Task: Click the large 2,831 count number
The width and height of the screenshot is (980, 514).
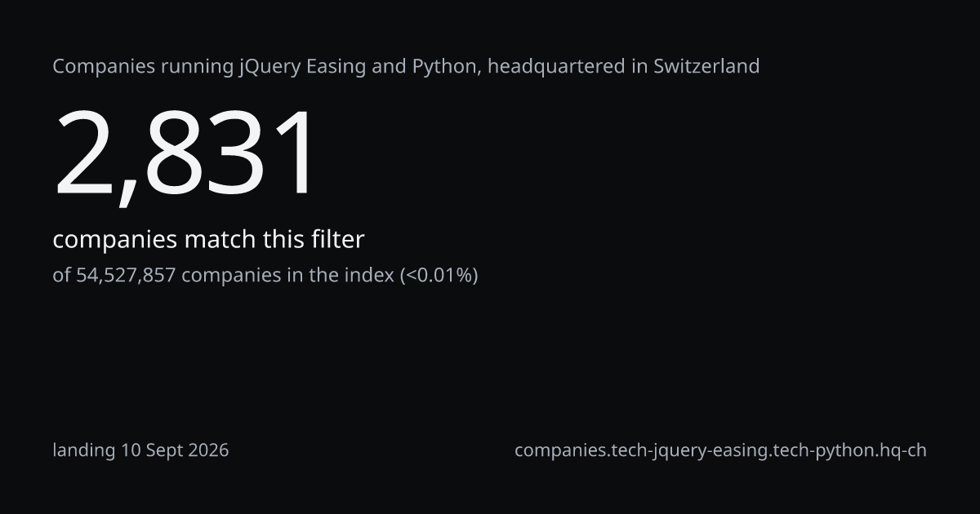Action: point(184,155)
